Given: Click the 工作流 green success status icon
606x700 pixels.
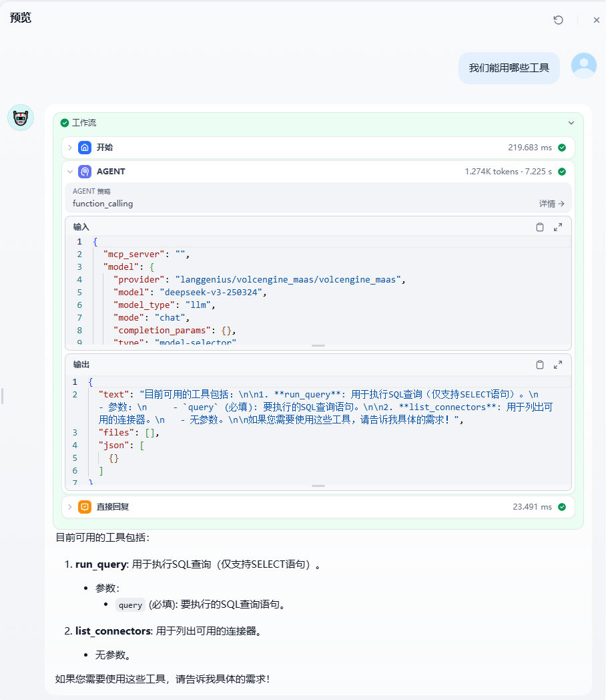Looking at the screenshot, I should point(65,123).
